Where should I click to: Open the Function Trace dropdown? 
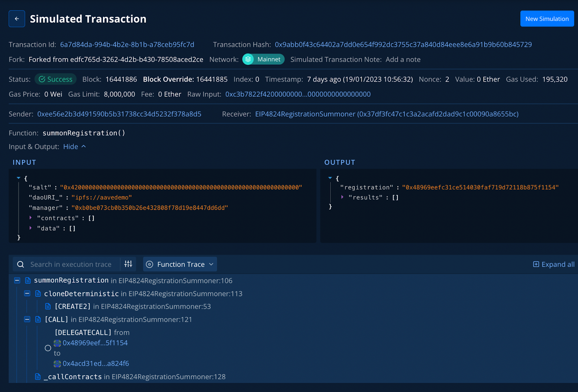click(x=180, y=264)
